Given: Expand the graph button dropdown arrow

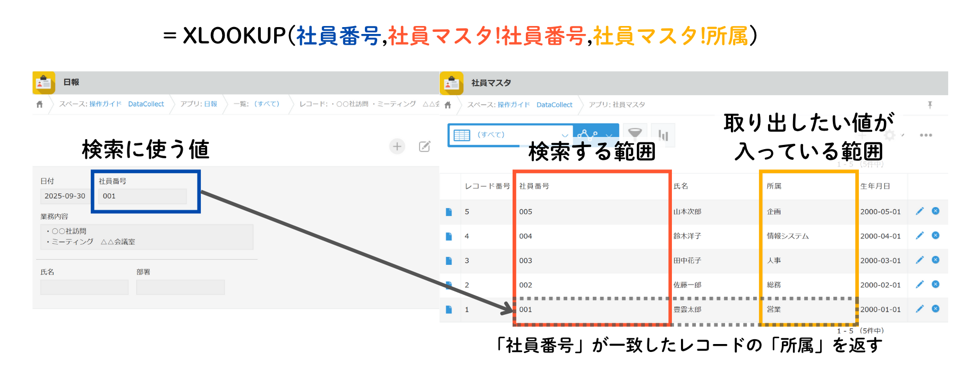Looking at the screenshot, I should coord(609,136).
